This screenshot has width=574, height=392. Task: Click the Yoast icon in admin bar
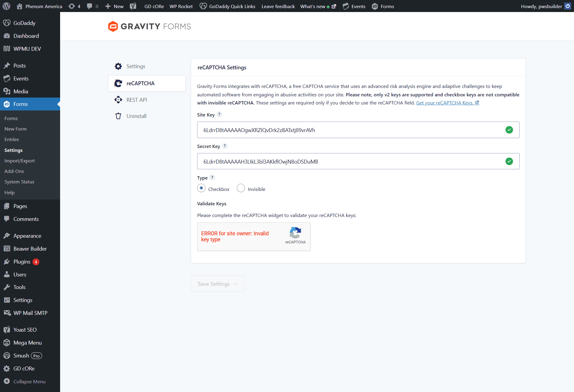pyautogui.click(x=133, y=6)
